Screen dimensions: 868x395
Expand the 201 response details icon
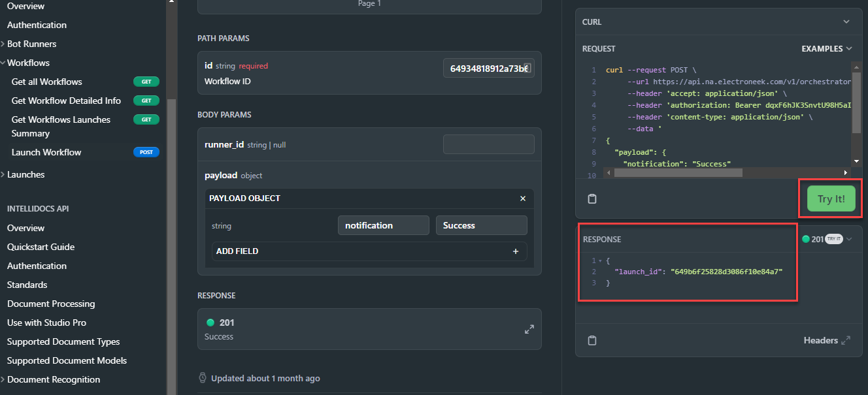529,330
